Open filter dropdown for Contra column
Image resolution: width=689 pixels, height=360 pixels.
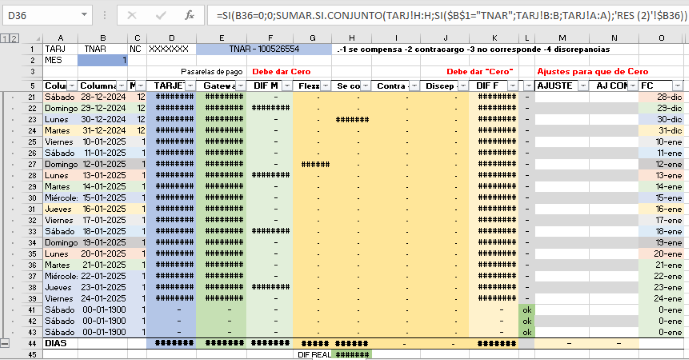[415, 86]
